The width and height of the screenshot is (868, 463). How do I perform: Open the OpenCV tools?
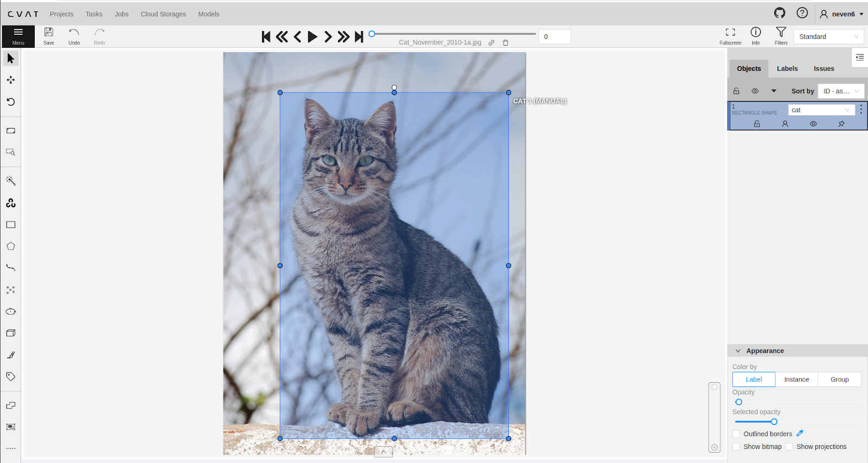(x=11, y=203)
